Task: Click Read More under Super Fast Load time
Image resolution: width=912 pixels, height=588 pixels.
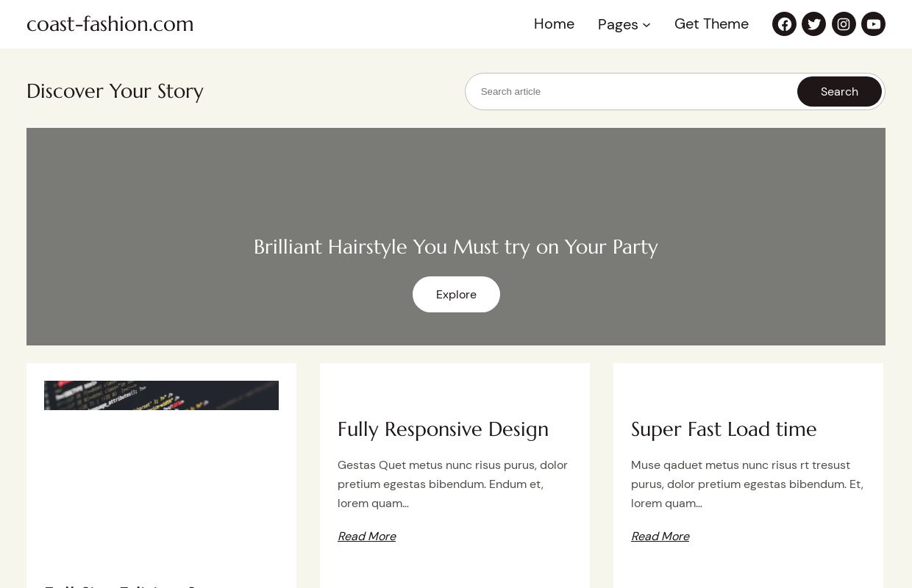Action: (x=660, y=537)
